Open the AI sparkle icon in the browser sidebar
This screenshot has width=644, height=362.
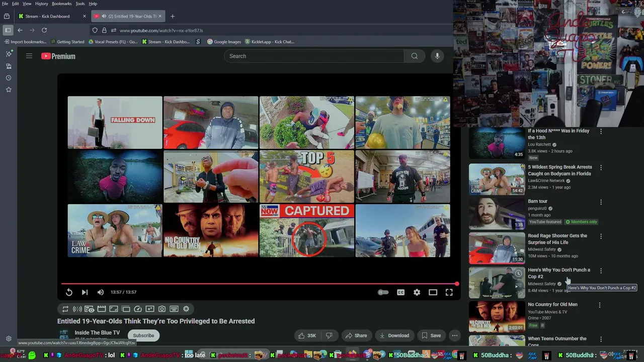pyautogui.click(x=9, y=54)
